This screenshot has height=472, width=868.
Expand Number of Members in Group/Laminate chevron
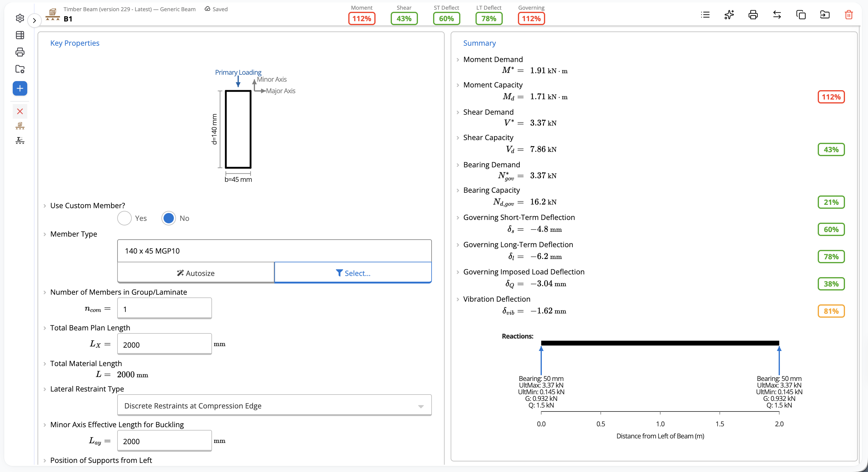[45, 292]
